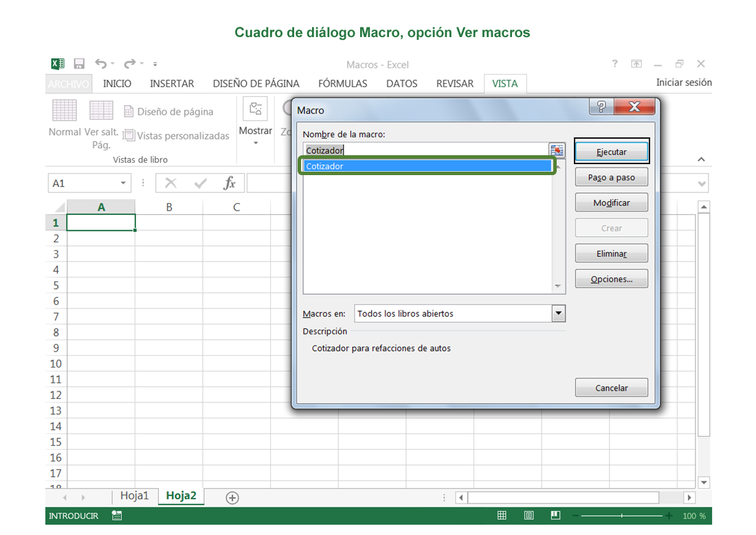The height and width of the screenshot is (535, 756).
Task: Select the Cotizador macro in the list
Action: (x=427, y=166)
